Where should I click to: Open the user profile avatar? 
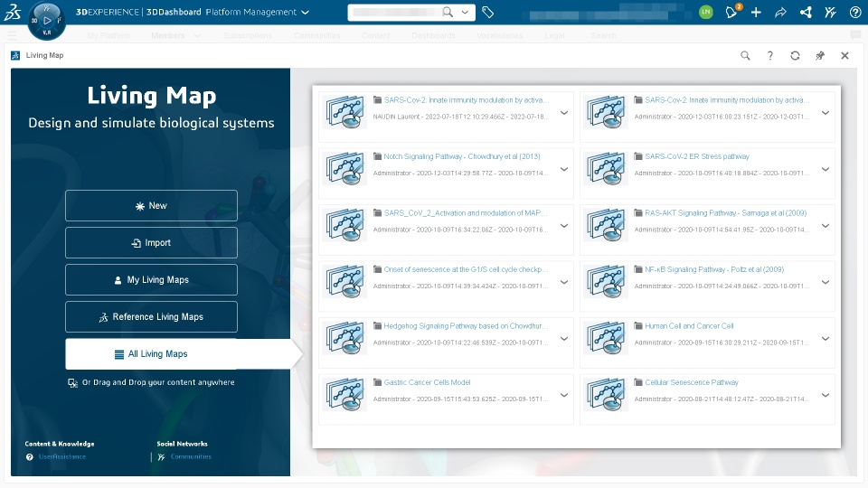coord(706,12)
